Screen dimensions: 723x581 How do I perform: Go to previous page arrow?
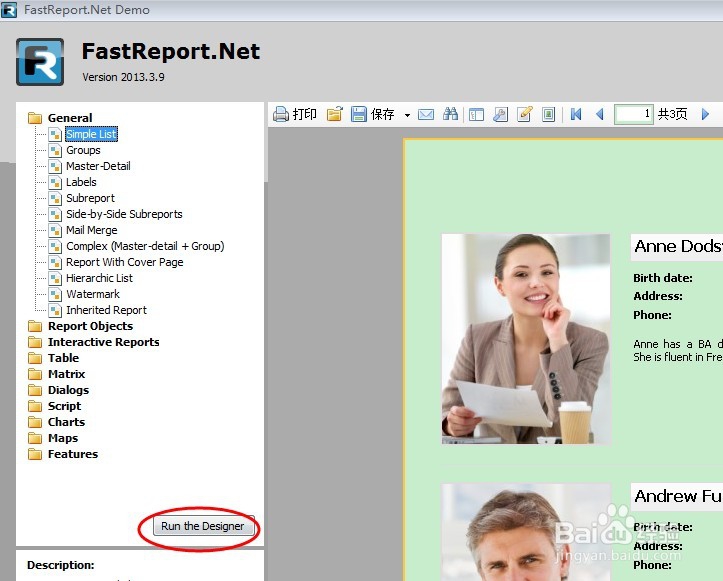tap(599, 114)
